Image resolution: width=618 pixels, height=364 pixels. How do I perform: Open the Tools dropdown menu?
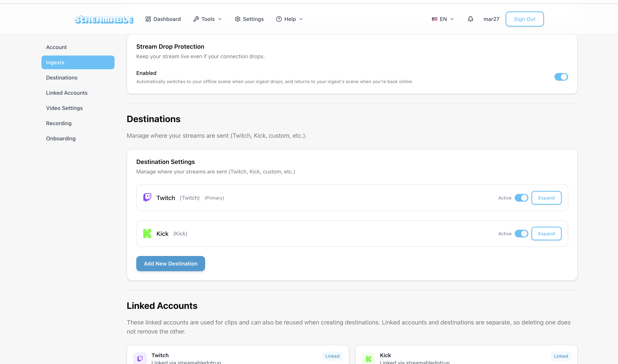(x=208, y=19)
